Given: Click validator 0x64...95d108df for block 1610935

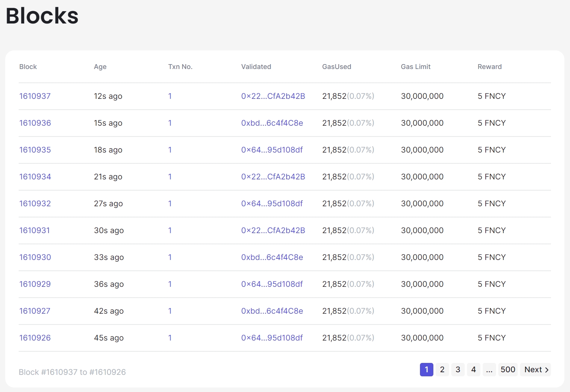Looking at the screenshot, I should coord(272,150).
